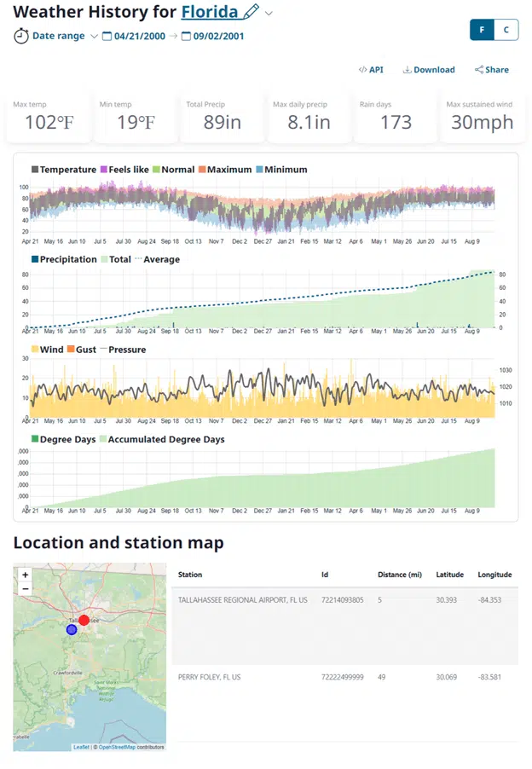Screen dimensions: 532x769
Task: Open the API option
Action: click(371, 70)
